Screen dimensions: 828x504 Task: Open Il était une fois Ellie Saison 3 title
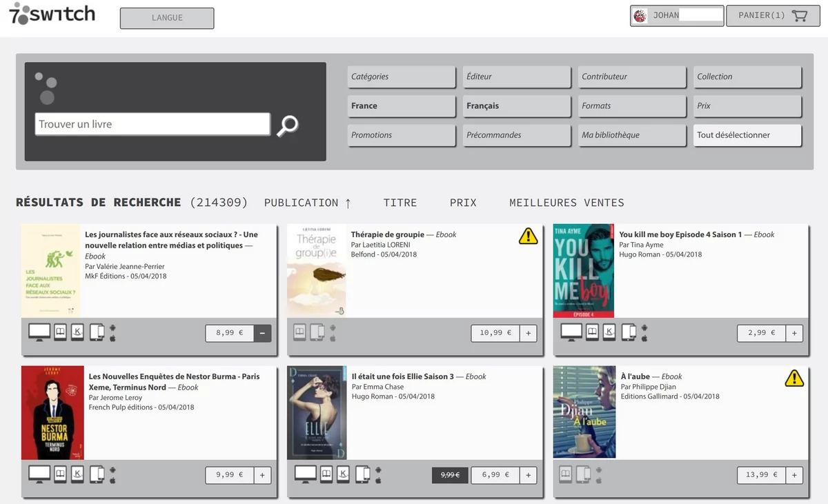pyautogui.click(x=403, y=376)
